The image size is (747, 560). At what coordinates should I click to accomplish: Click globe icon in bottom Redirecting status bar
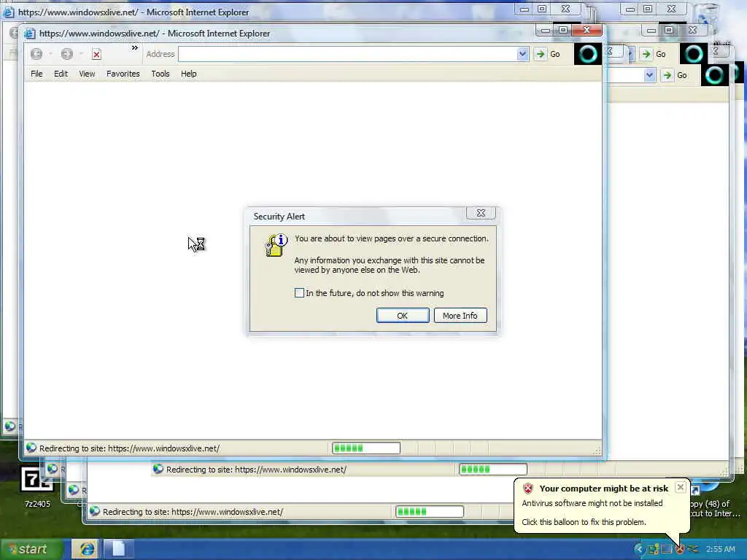(95, 511)
